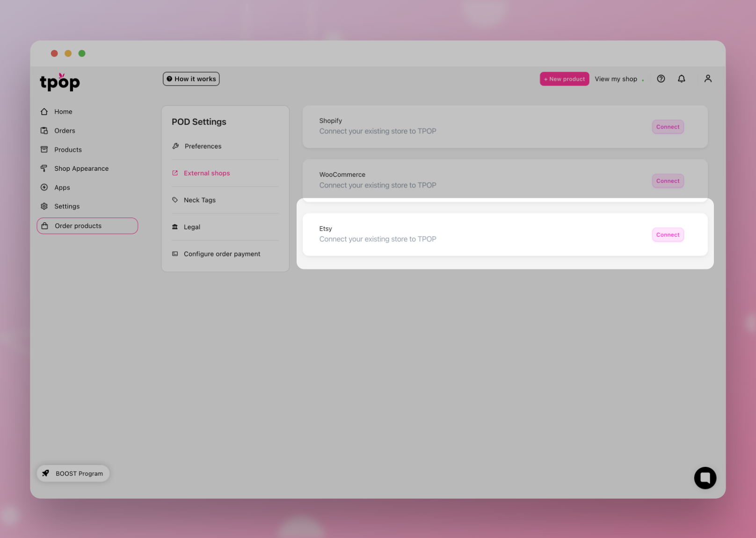Open the Neck Tags settings section

coord(199,200)
